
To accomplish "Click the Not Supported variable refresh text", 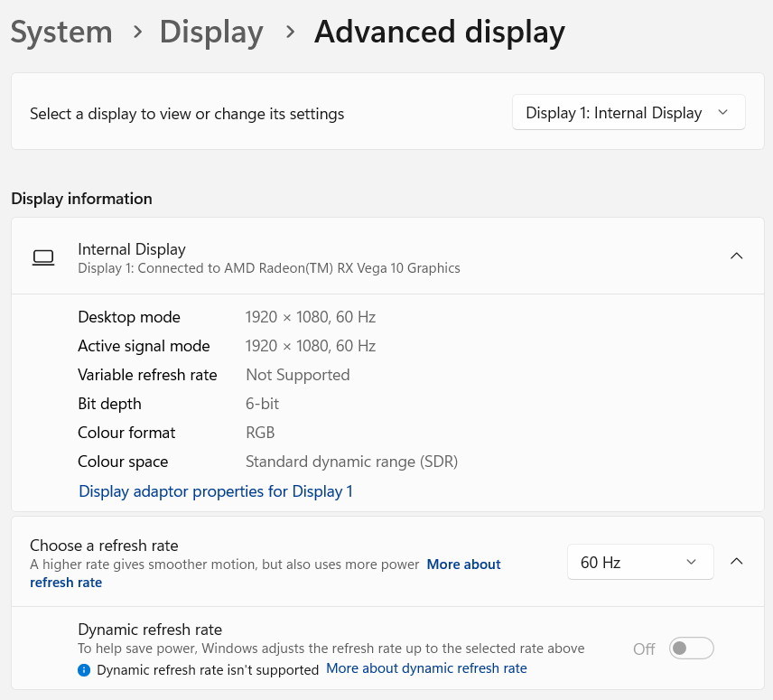I will tap(297, 375).
